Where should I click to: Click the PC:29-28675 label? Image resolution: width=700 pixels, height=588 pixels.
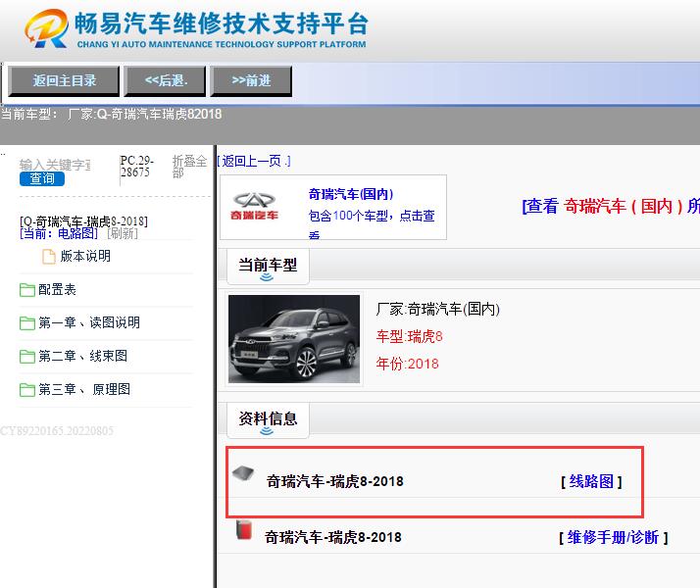coord(136,167)
